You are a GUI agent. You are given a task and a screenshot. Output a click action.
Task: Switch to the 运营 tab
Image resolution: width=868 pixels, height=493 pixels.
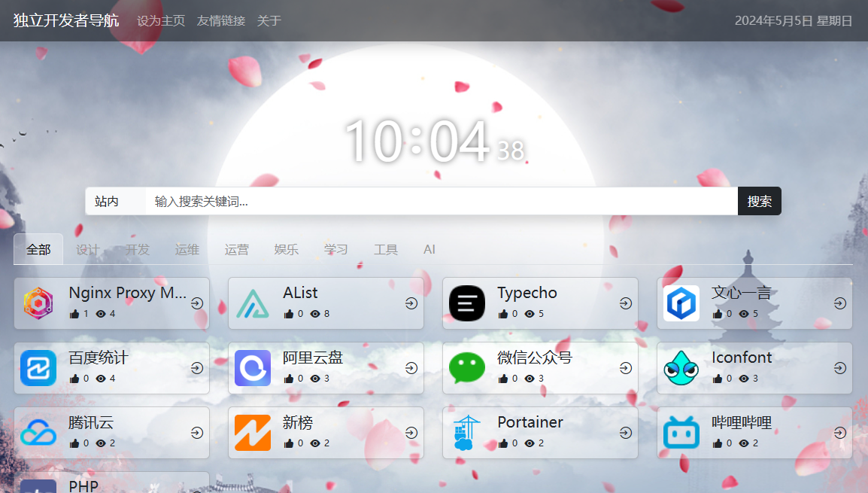pos(236,249)
